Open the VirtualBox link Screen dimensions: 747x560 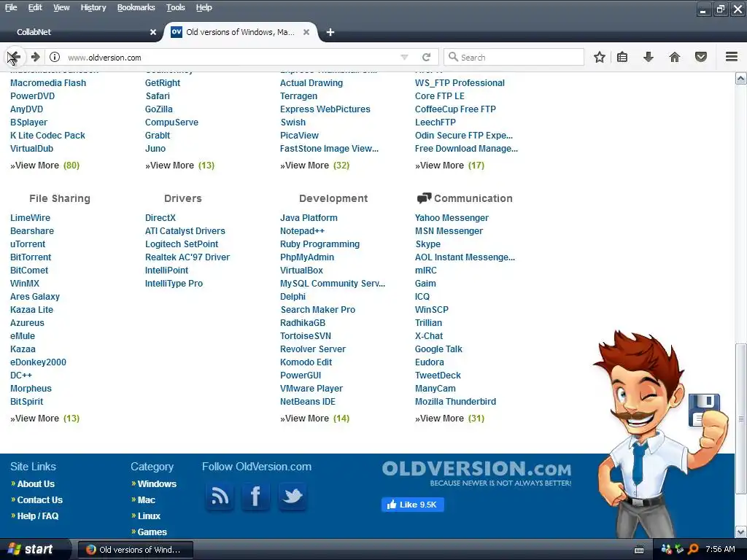pyautogui.click(x=301, y=270)
